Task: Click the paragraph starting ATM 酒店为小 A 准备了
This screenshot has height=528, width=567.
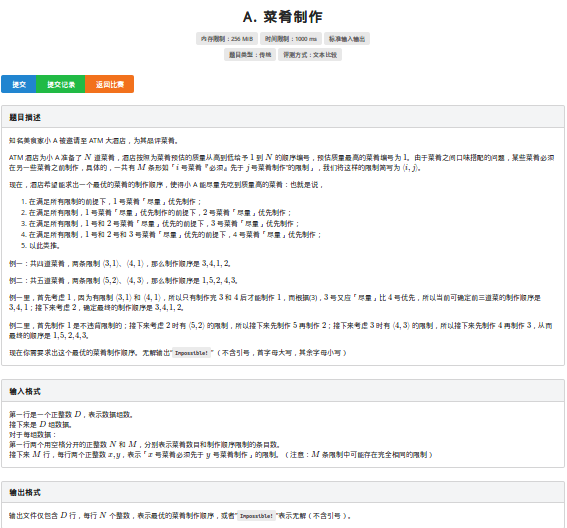Action: coord(282,163)
